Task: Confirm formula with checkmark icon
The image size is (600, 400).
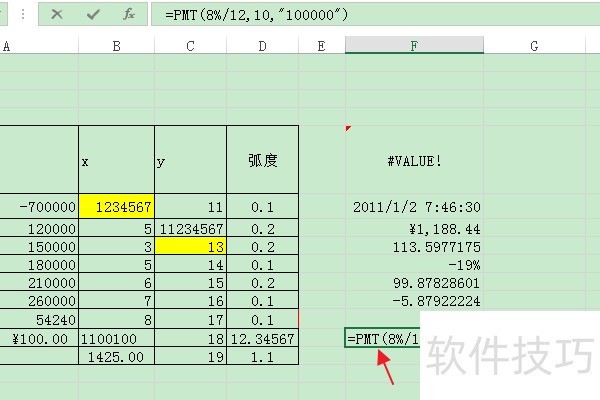Action: click(93, 15)
